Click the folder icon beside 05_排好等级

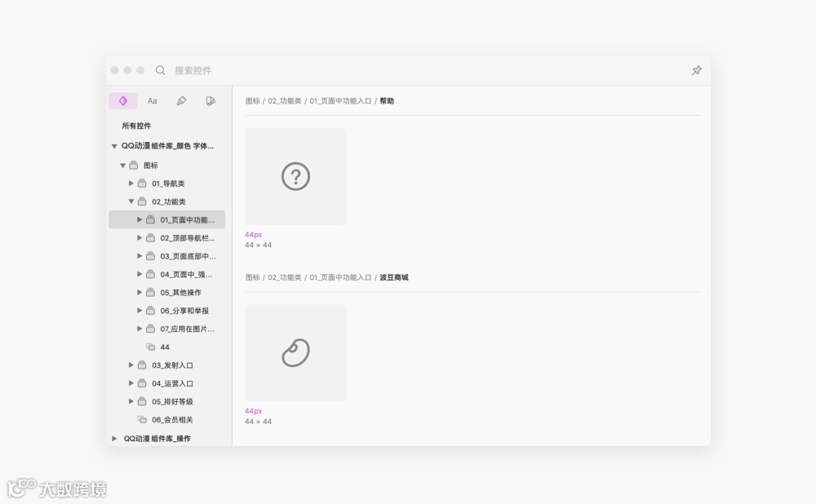tap(142, 401)
